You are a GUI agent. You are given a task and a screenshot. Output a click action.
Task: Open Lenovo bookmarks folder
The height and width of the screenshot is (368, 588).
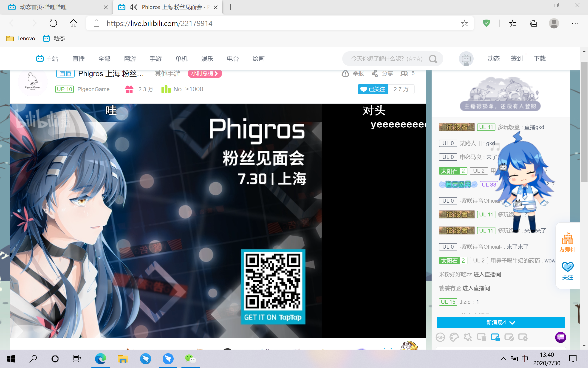21,38
